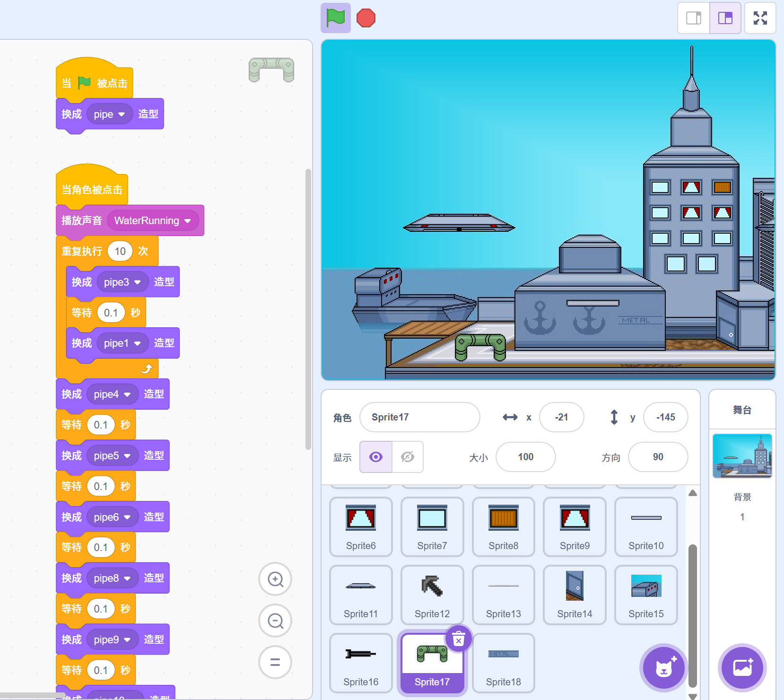Show the sprite with the eye icon
The image size is (784, 700).
coord(376,457)
